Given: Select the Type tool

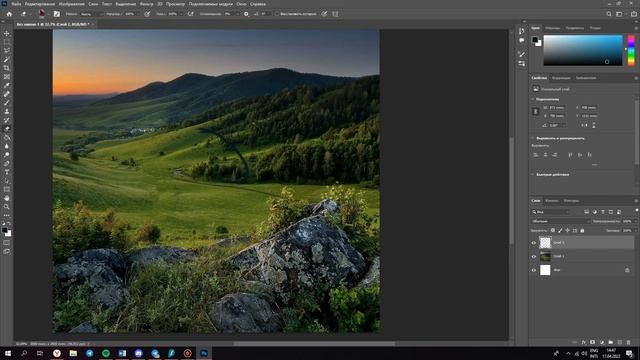Looking at the screenshot, I should click(7, 172).
